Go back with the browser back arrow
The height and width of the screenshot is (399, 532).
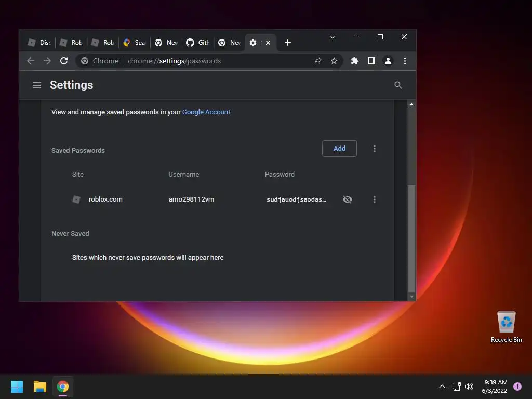pos(31,61)
